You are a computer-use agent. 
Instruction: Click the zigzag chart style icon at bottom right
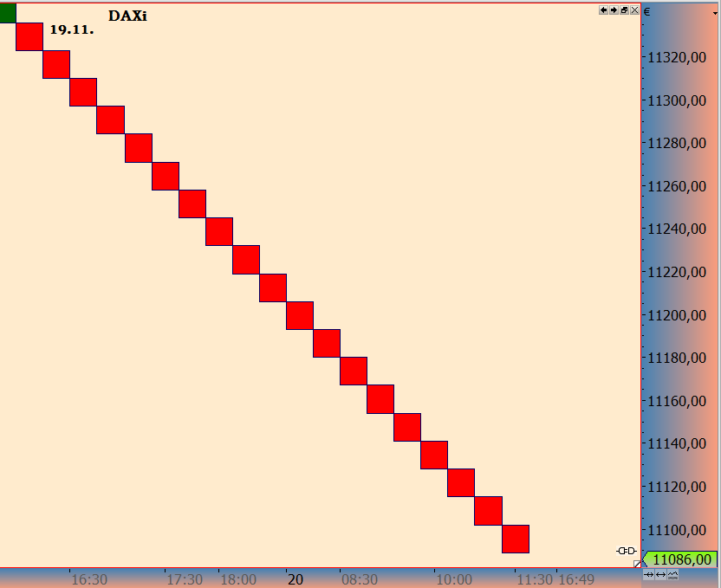[672, 574]
